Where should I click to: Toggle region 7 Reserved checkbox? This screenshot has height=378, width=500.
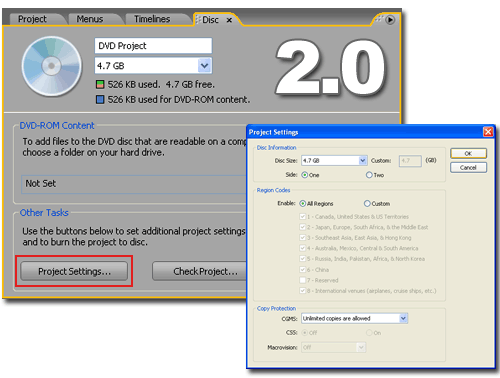coord(303,280)
